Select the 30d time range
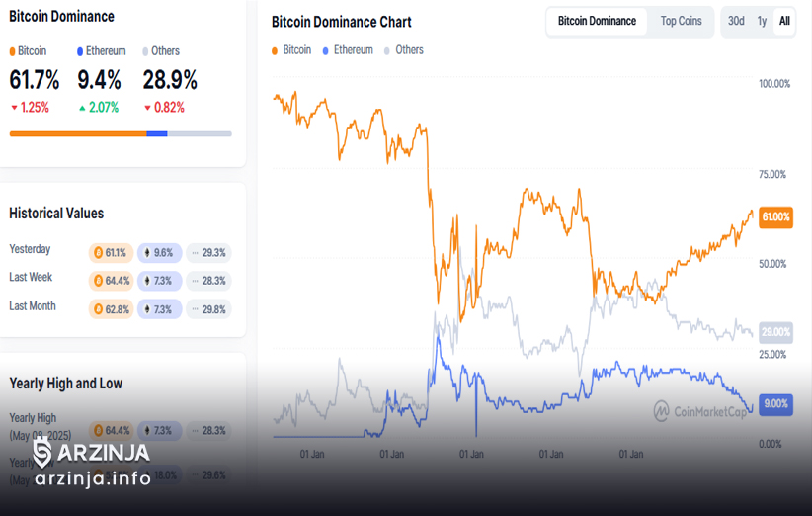 pyautogui.click(x=736, y=21)
